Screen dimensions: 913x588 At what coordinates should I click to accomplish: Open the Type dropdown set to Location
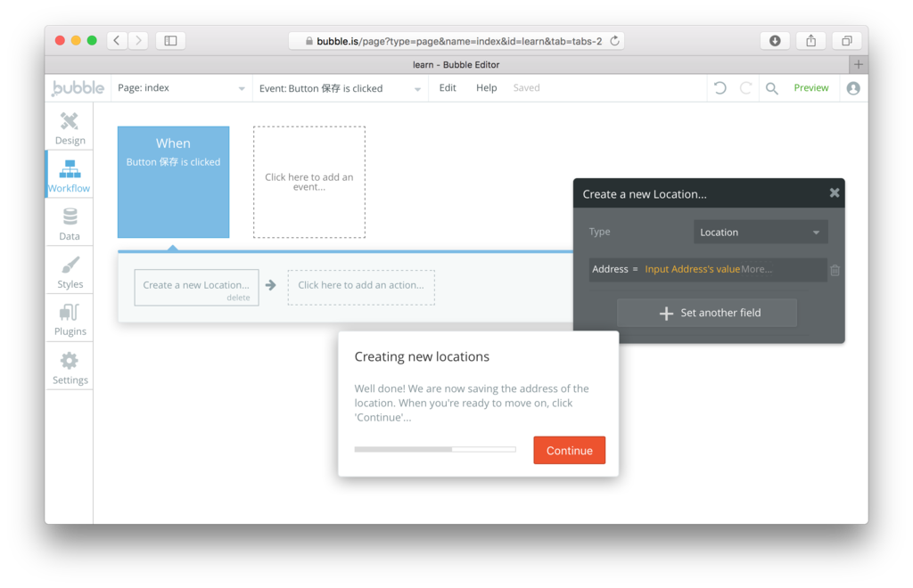pyautogui.click(x=761, y=232)
